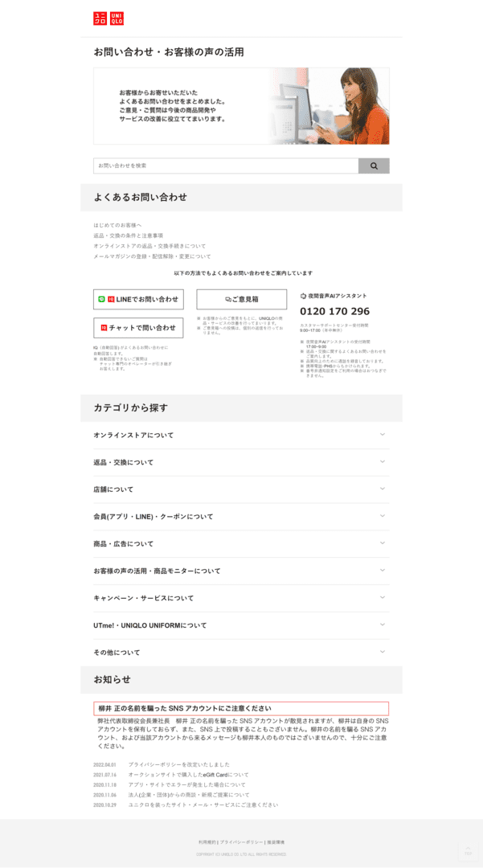Expand 返品・交換について category
The image size is (483, 868).
[241, 462]
